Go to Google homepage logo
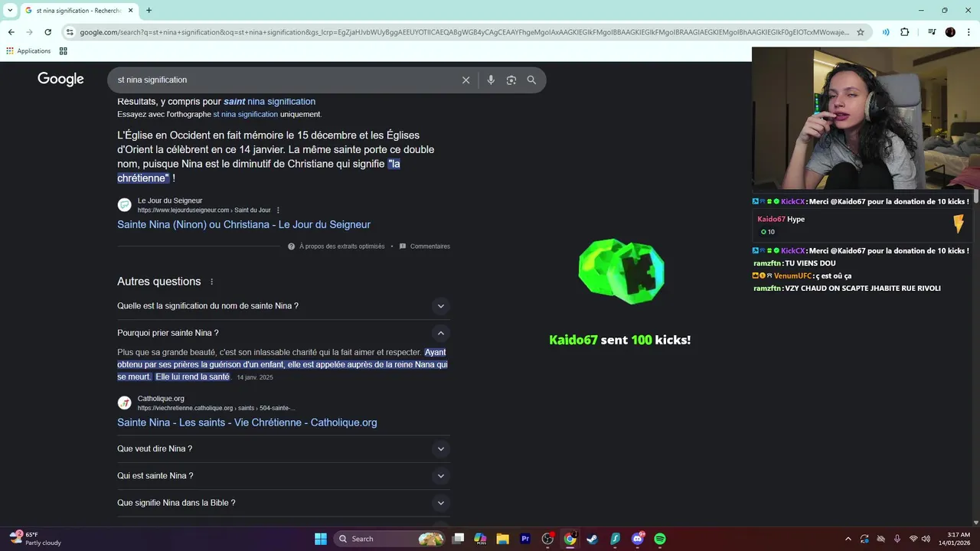Image resolution: width=980 pixels, height=551 pixels. coord(60,80)
